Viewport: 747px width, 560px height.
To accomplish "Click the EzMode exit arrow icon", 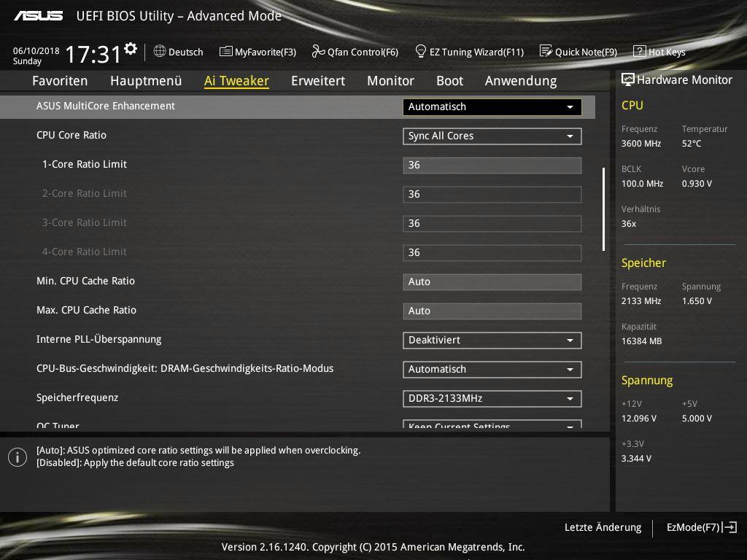I will coord(729,527).
